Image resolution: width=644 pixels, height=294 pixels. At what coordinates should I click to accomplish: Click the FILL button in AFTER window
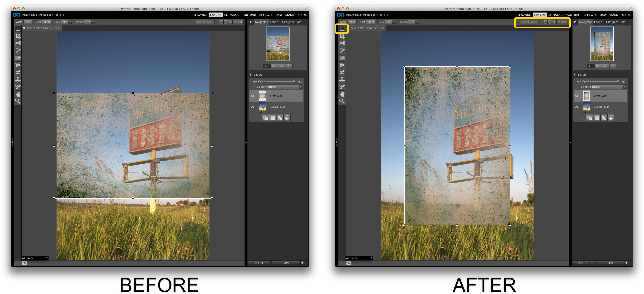pyautogui.click(x=564, y=22)
